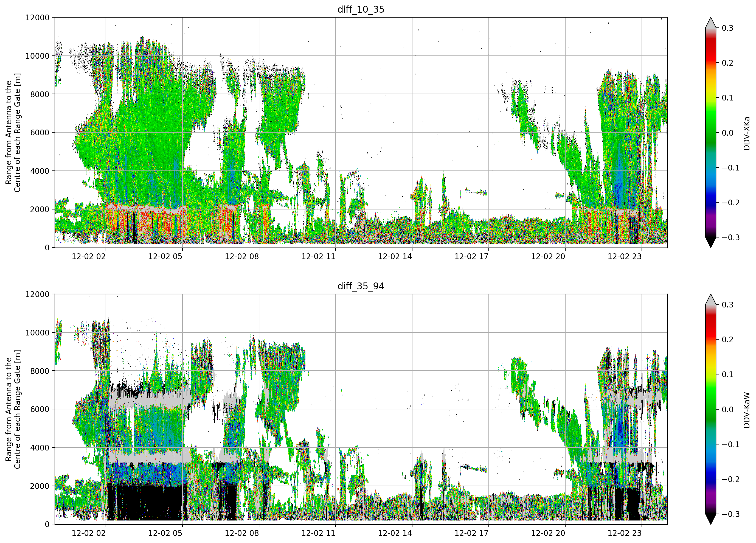Click the 12-02 08 tick label on top plot

click(x=242, y=256)
